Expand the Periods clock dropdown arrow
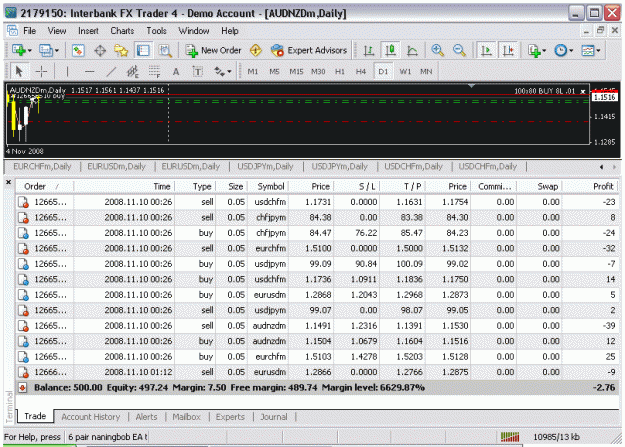 point(571,51)
